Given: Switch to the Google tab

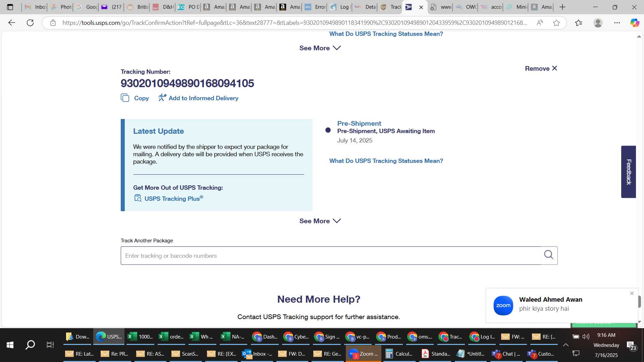Looking at the screenshot, I should 87,7.
